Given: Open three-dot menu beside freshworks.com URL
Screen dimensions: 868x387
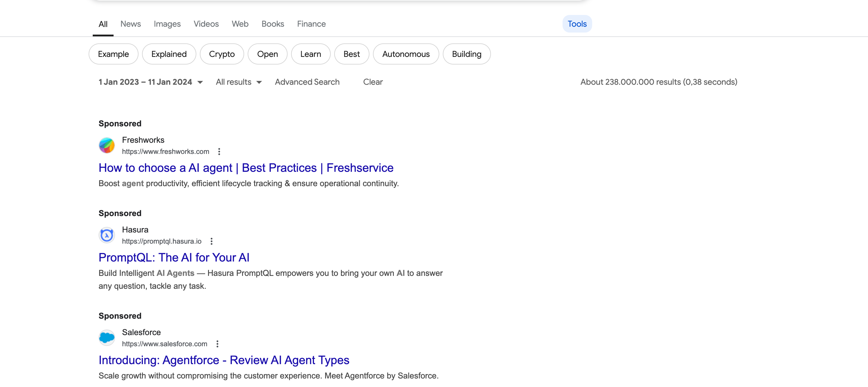Looking at the screenshot, I should [219, 152].
